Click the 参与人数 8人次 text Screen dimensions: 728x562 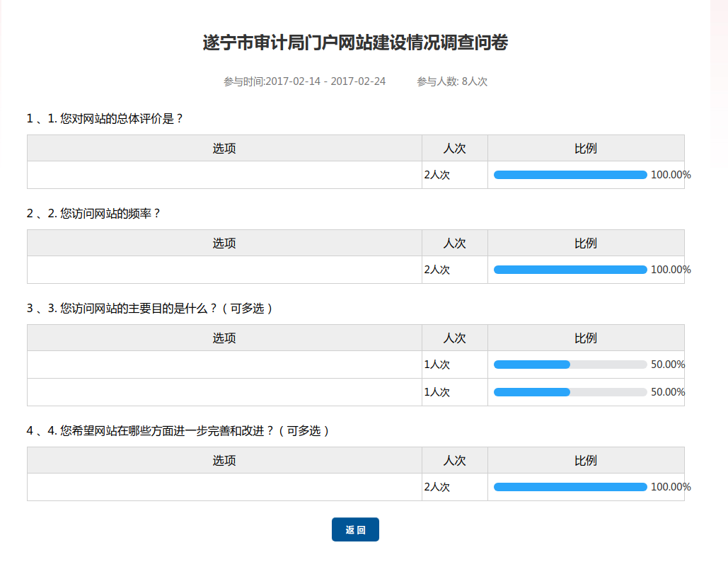pos(452,81)
